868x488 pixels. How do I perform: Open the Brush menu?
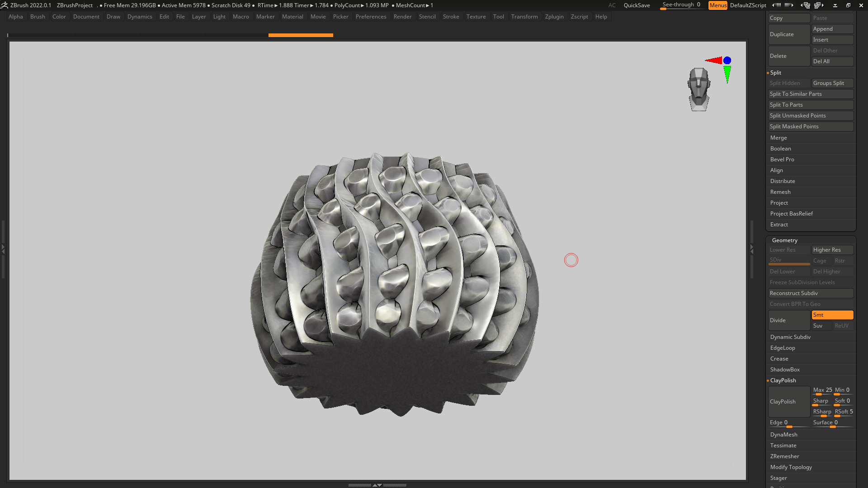tap(38, 17)
